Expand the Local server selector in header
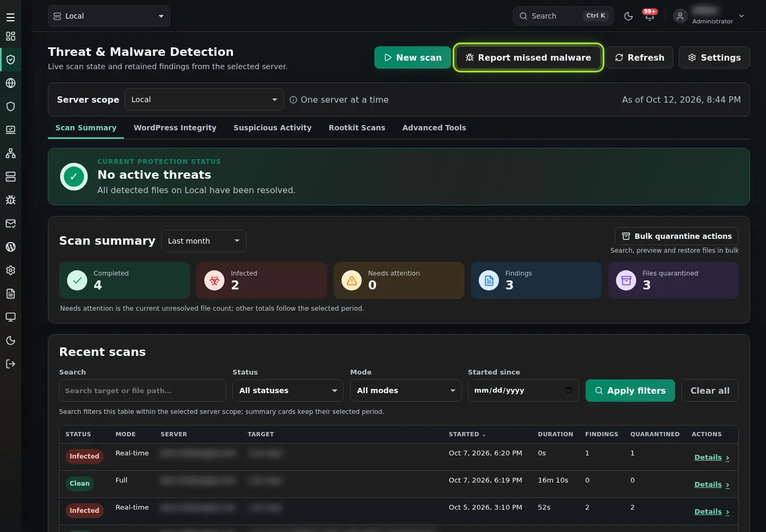Screen dimensions: 766x532 (109, 16)
